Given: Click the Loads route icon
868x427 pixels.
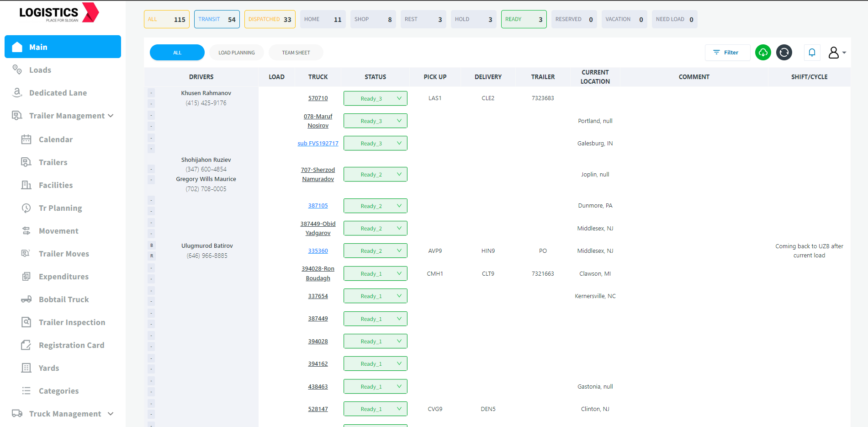Looking at the screenshot, I should (17, 69).
